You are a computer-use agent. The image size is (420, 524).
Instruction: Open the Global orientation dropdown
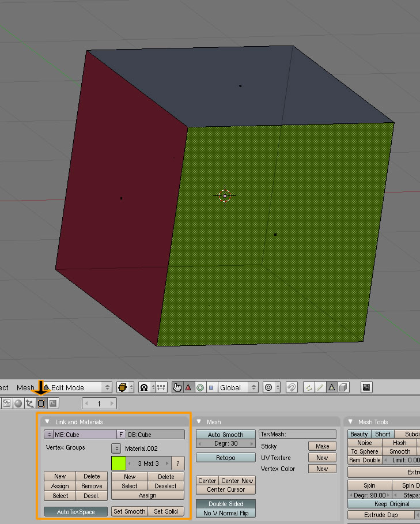coord(238,387)
